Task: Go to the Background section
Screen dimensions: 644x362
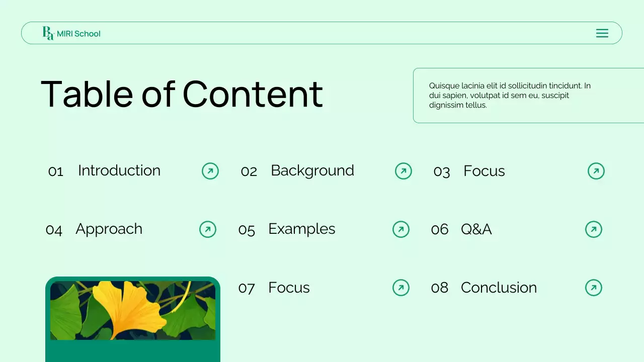Action: pyautogui.click(x=312, y=170)
